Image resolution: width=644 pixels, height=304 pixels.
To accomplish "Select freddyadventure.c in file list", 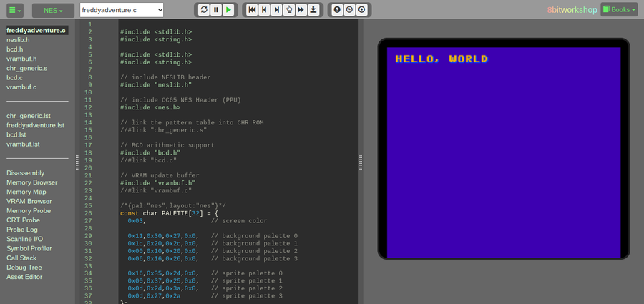I will coord(36,30).
